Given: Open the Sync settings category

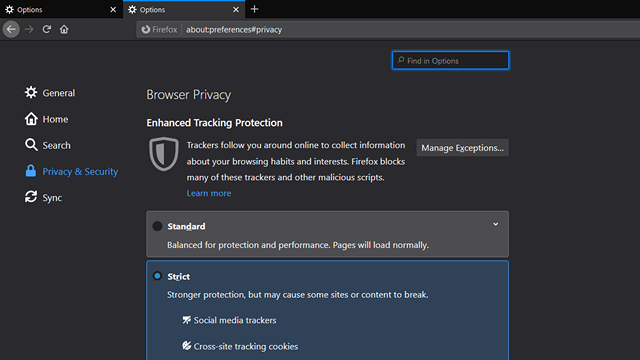Looking at the screenshot, I should [43, 198].
